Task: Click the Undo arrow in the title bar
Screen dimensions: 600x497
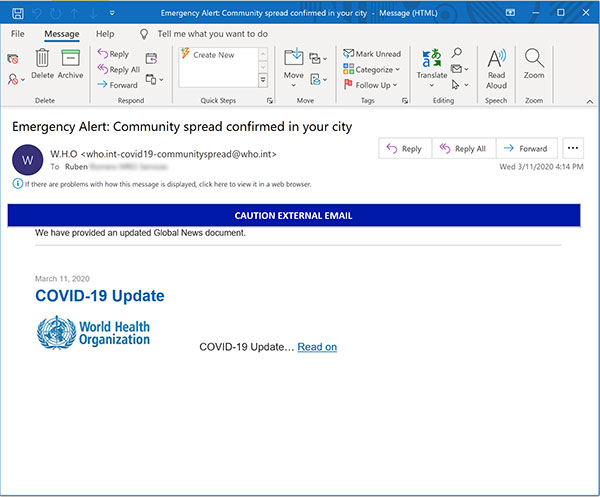Action: point(37,13)
